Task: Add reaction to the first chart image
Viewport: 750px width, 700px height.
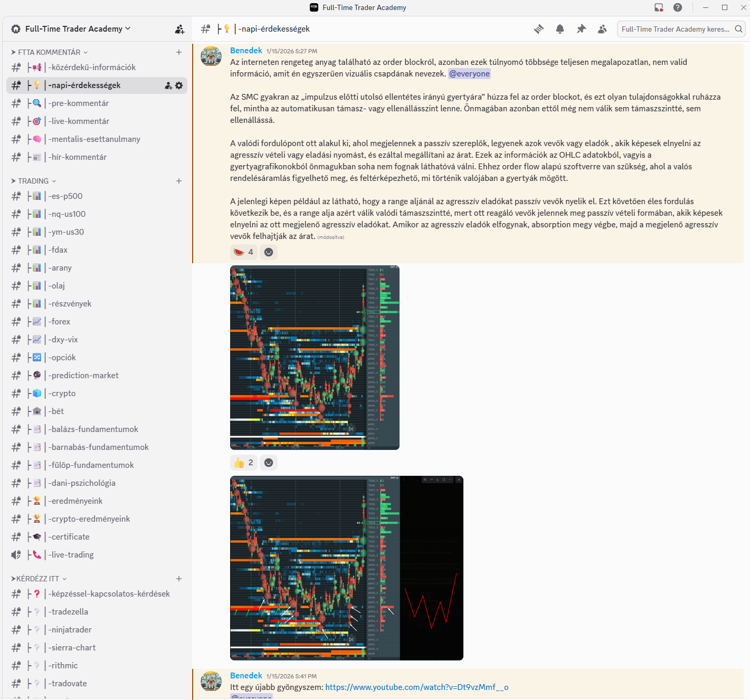Action: tap(269, 463)
